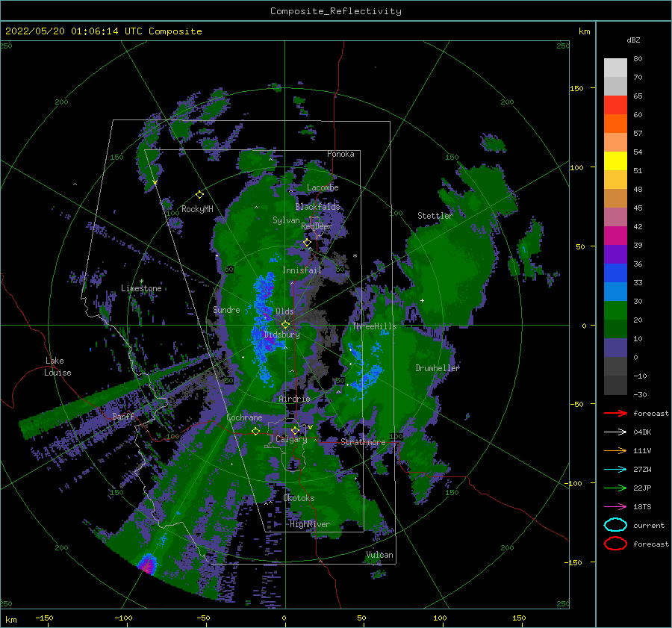Click the cyan current ellipse icon
This screenshot has height=628, width=672.
click(x=615, y=525)
